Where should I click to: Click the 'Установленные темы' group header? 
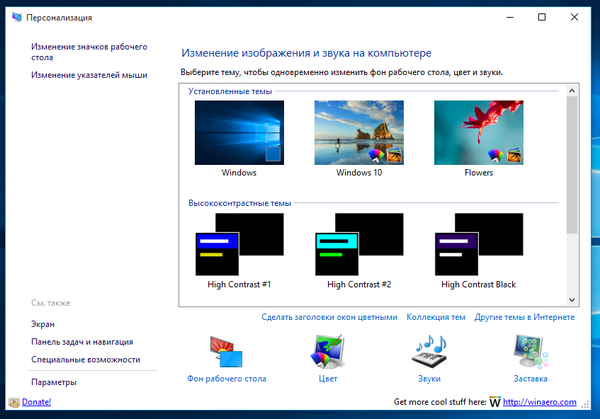click(x=230, y=91)
